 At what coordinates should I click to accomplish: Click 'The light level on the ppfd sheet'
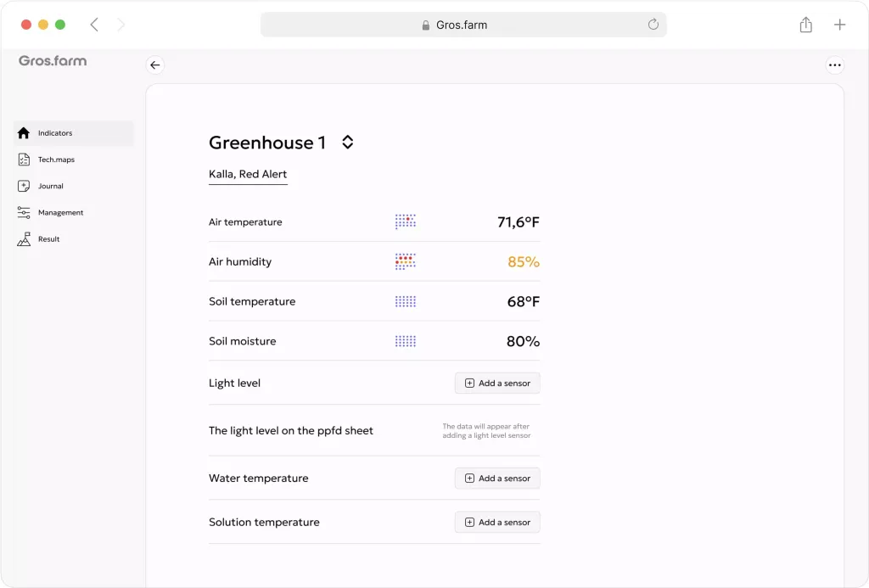[291, 431]
